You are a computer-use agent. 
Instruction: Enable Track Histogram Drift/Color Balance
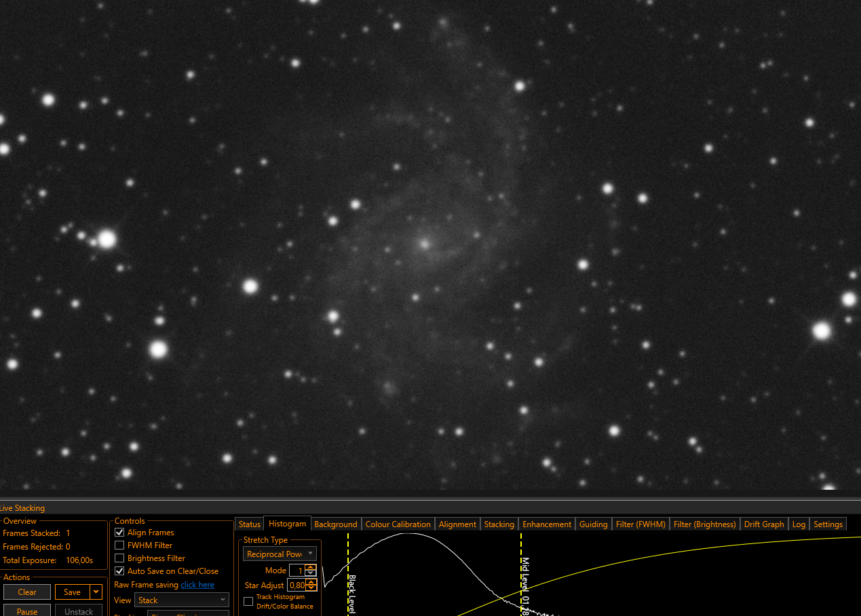pos(248,601)
